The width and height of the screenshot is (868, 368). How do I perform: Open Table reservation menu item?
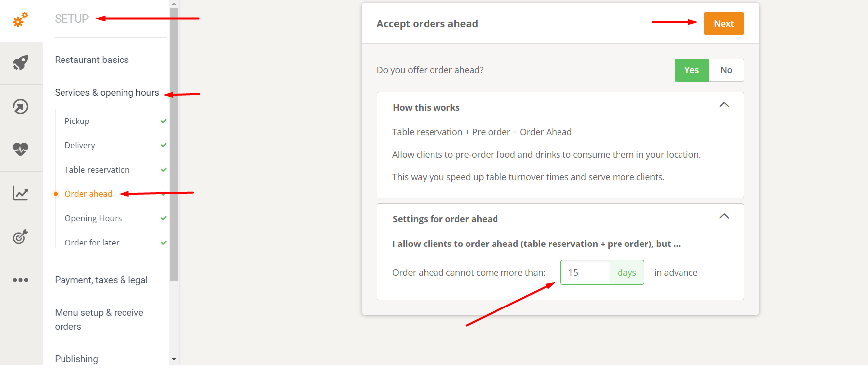click(x=97, y=170)
